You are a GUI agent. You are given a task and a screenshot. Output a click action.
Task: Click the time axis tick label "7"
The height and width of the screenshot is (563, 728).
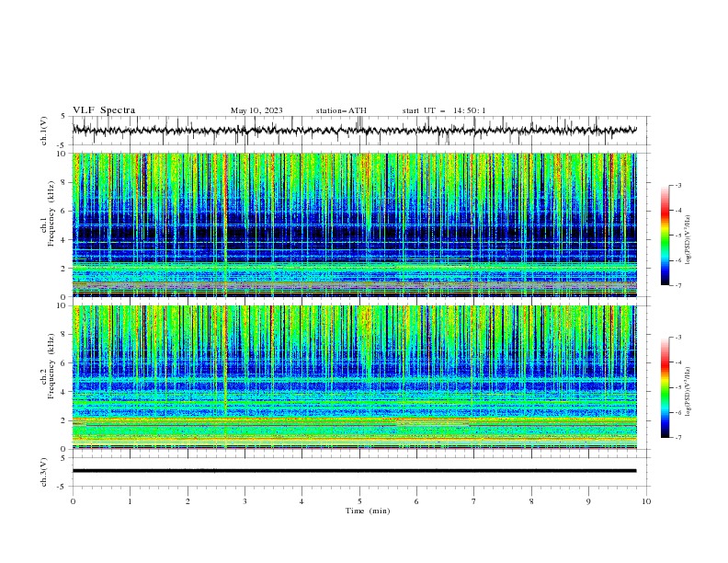click(474, 501)
